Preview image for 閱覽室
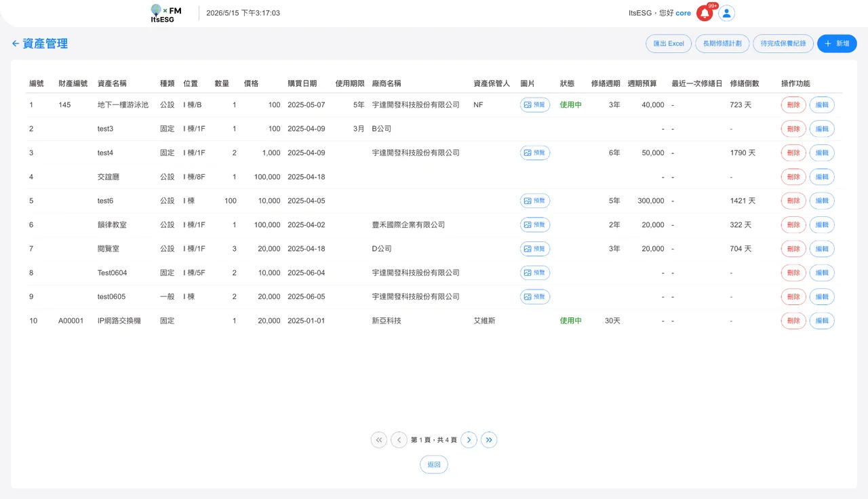868x499 pixels. pos(535,249)
